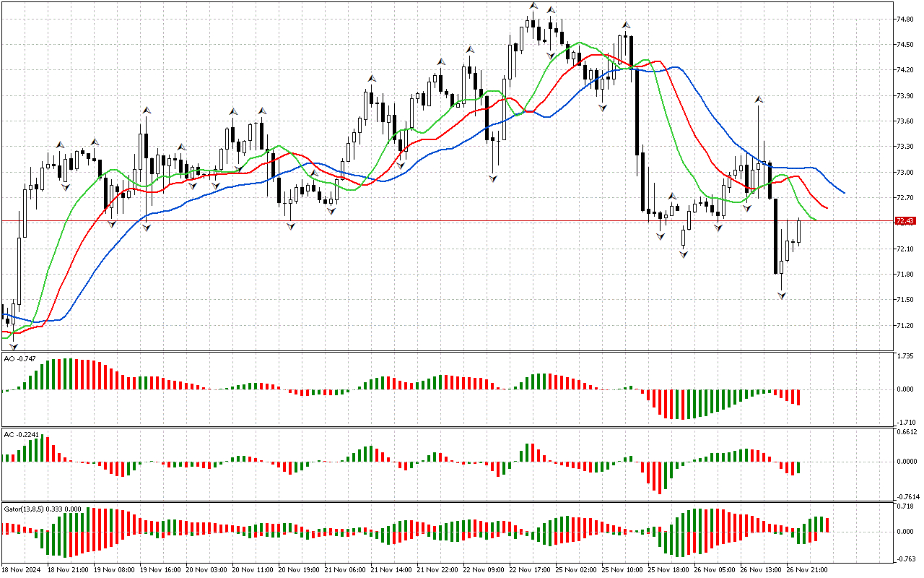Click the "20 Nov 03:00" time label

(x=206, y=570)
